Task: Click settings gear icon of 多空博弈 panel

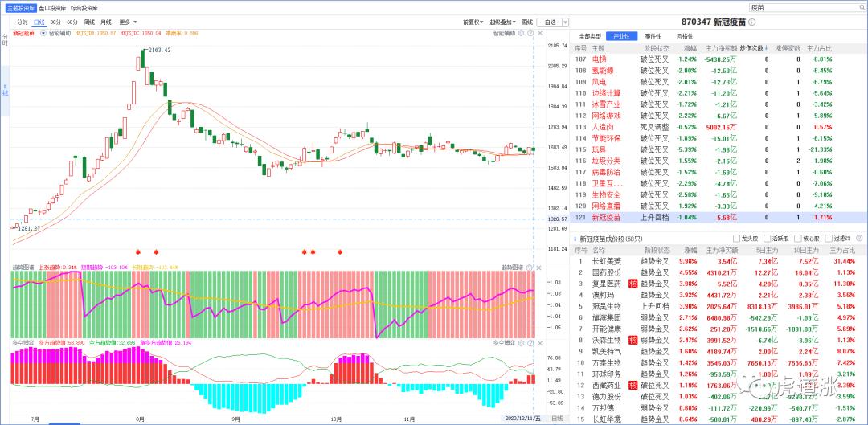Action: click(x=520, y=343)
